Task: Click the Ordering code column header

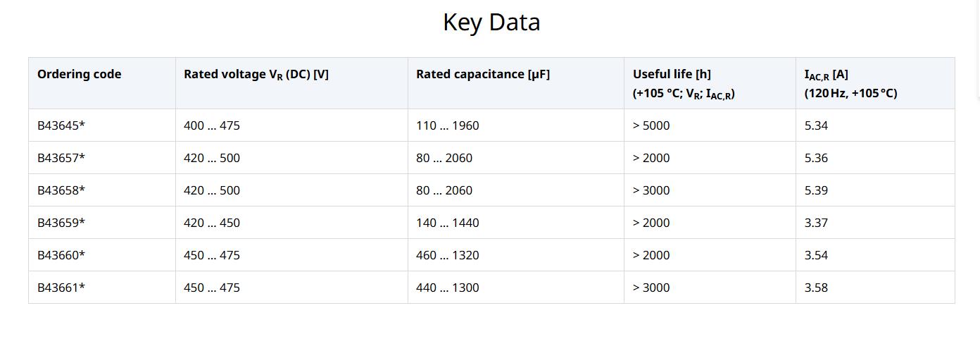Action: tap(80, 74)
